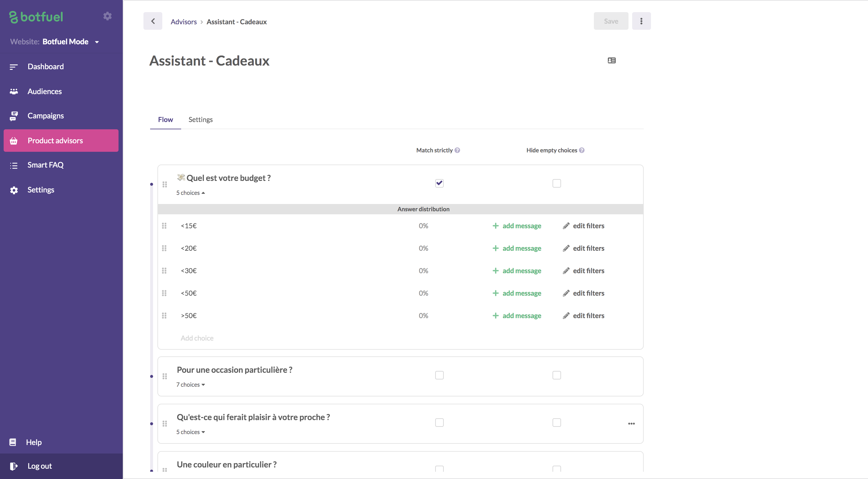Collapse the 5 choices list under budget
The height and width of the screenshot is (479, 868).
[x=190, y=193]
